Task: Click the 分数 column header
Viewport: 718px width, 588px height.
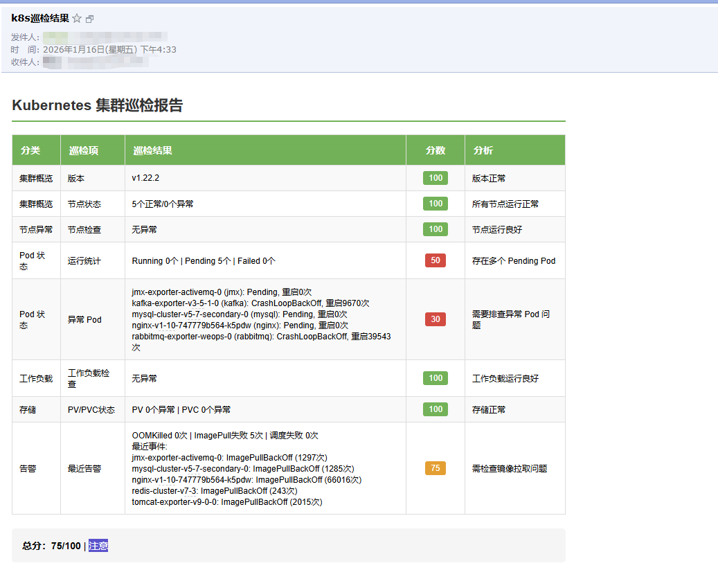Action: (435, 150)
